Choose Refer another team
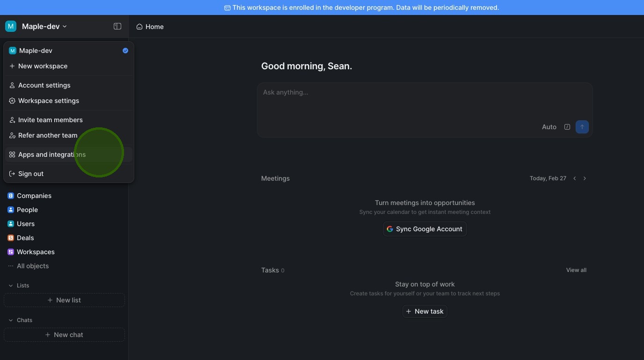The width and height of the screenshot is (644, 360). tap(69, 135)
